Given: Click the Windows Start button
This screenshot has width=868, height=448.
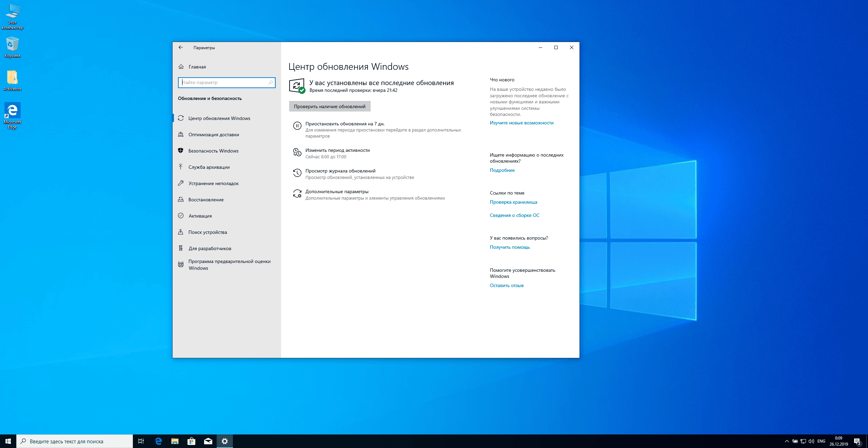Looking at the screenshot, I should [8, 441].
